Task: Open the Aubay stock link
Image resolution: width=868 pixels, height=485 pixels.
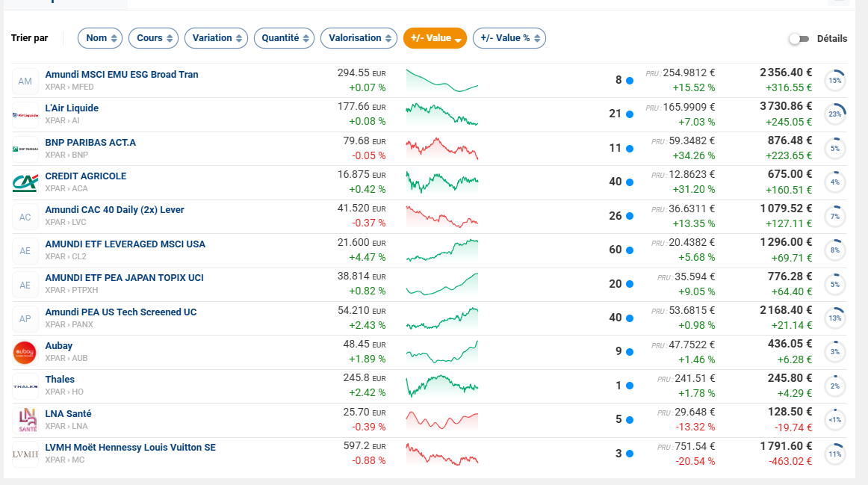Action: 59,346
